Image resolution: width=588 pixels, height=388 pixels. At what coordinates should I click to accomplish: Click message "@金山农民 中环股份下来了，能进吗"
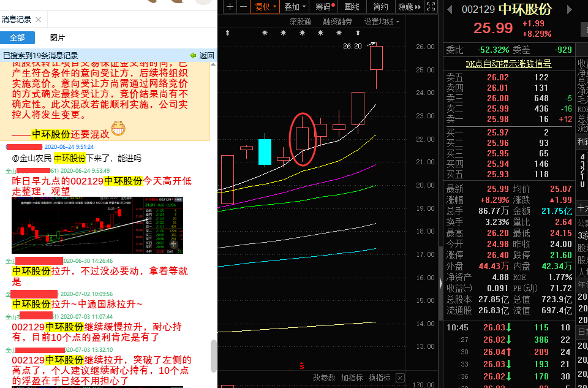77,158
